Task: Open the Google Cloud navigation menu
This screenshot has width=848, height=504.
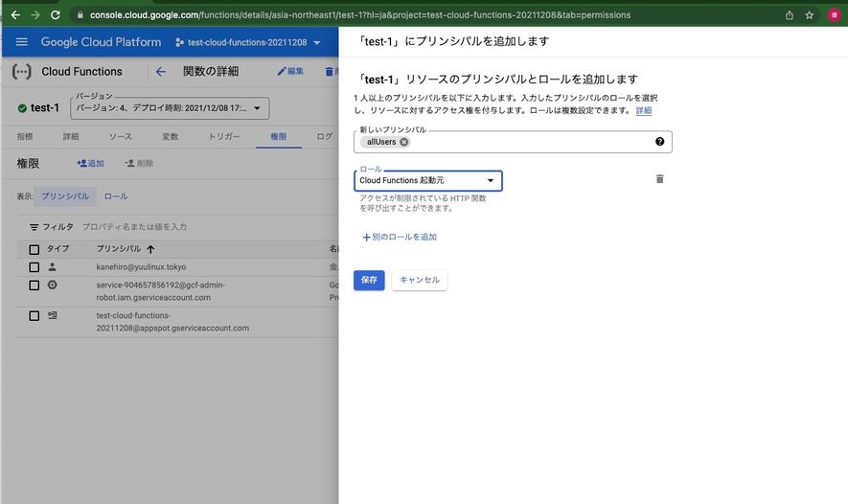Action: click(x=22, y=41)
